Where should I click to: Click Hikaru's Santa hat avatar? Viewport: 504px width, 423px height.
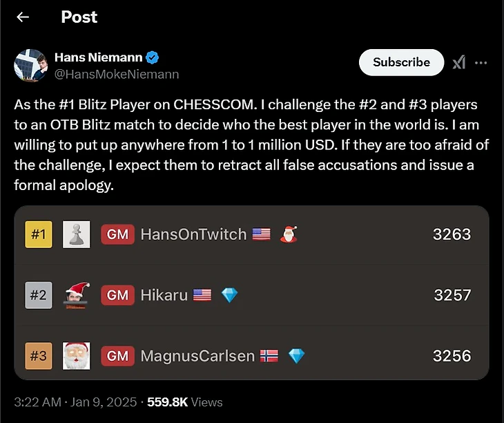click(76, 295)
